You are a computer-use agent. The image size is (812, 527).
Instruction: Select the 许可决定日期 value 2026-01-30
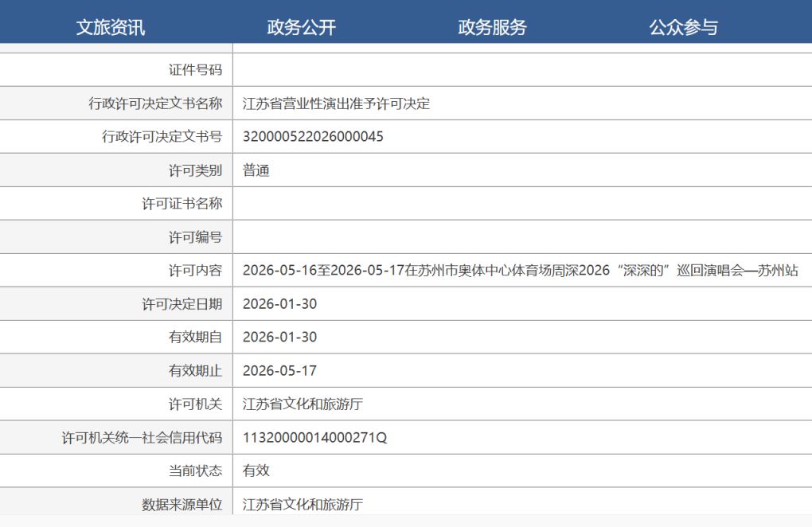click(x=279, y=304)
